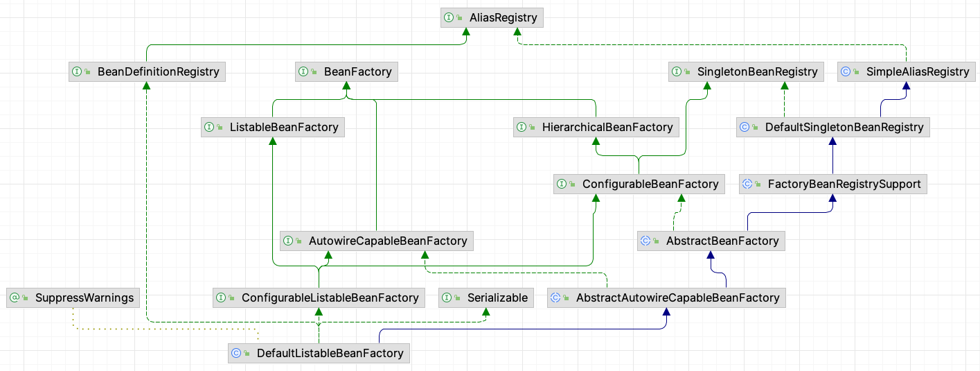Click the abstract class icon on FactoryBeanRegistrySupport
This screenshot has width=980, height=371.
[x=747, y=184]
